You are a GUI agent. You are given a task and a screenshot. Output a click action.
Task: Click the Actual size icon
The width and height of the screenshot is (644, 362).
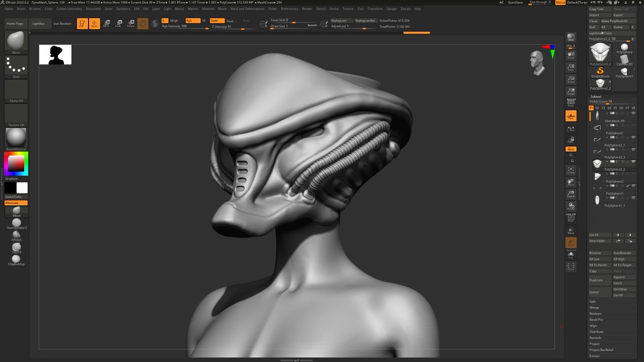tap(571, 79)
